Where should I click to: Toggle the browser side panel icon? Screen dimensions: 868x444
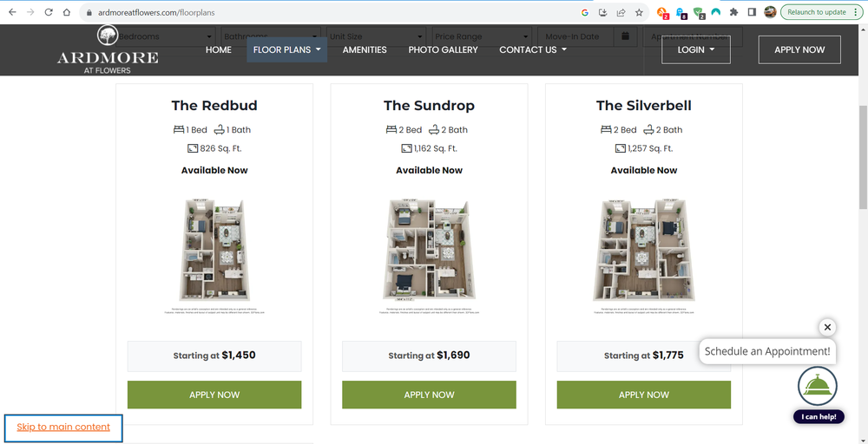point(752,13)
